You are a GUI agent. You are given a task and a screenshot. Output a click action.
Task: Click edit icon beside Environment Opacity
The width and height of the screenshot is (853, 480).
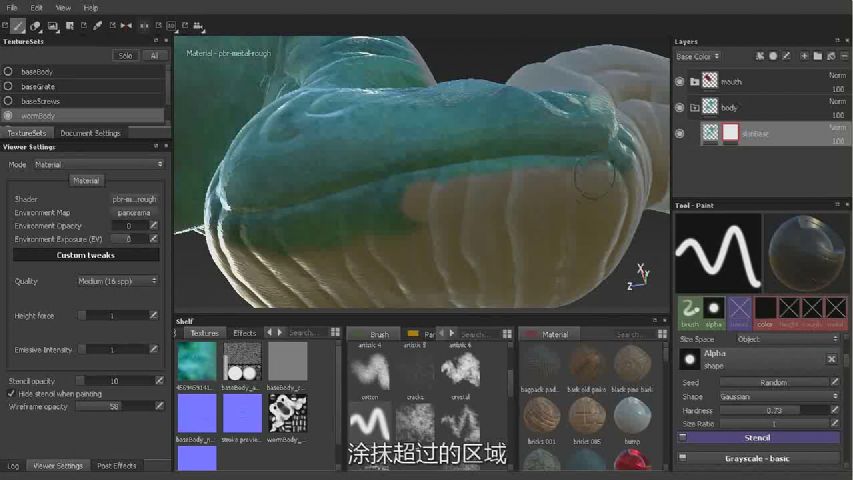[x=153, y=225]
